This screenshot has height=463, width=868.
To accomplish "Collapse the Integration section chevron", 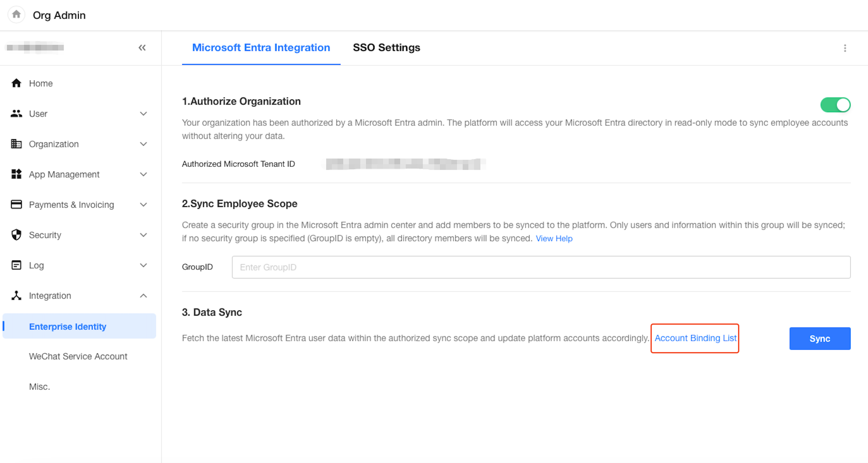I will coord(143,296).
